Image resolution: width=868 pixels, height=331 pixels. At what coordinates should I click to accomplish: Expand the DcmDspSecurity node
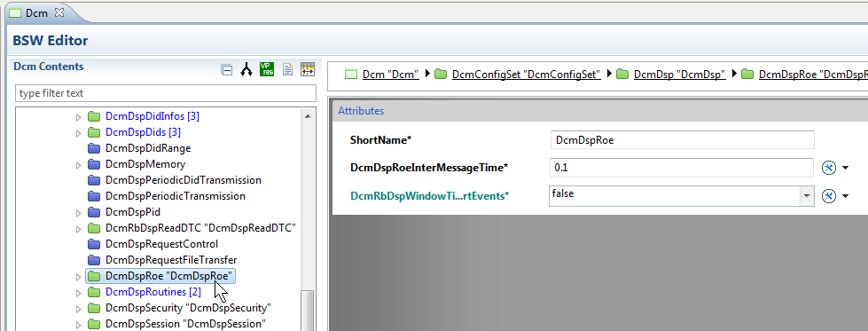pyautogui.click(x=78, y=308)
